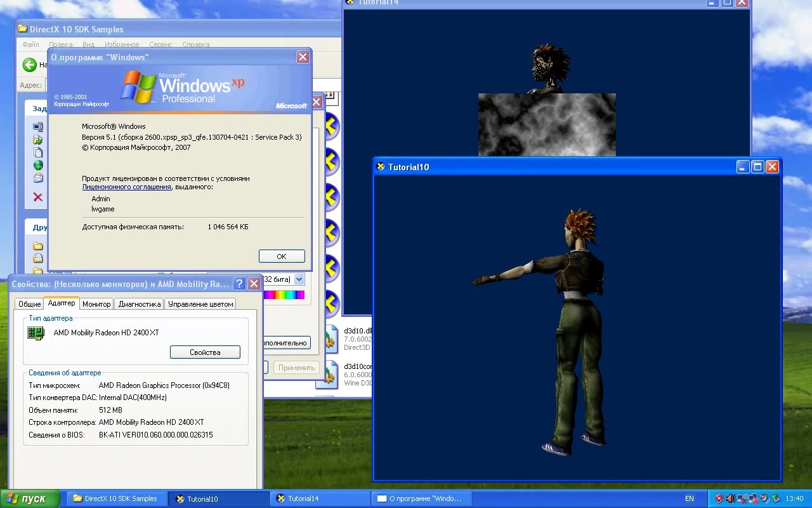The width and height of the screenshot is (812, 508).
Task: Click the graphics adapter card icon
Action: 36,333
